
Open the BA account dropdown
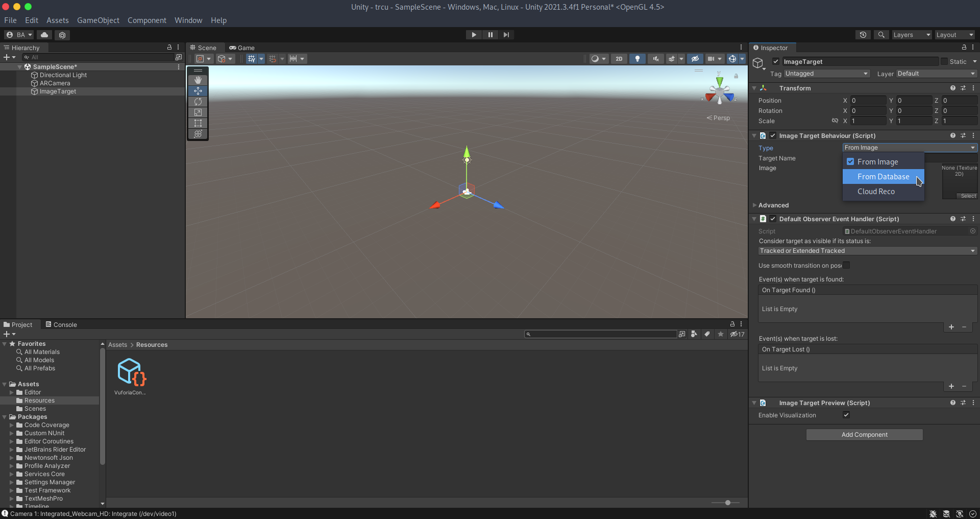click(19, 35)
